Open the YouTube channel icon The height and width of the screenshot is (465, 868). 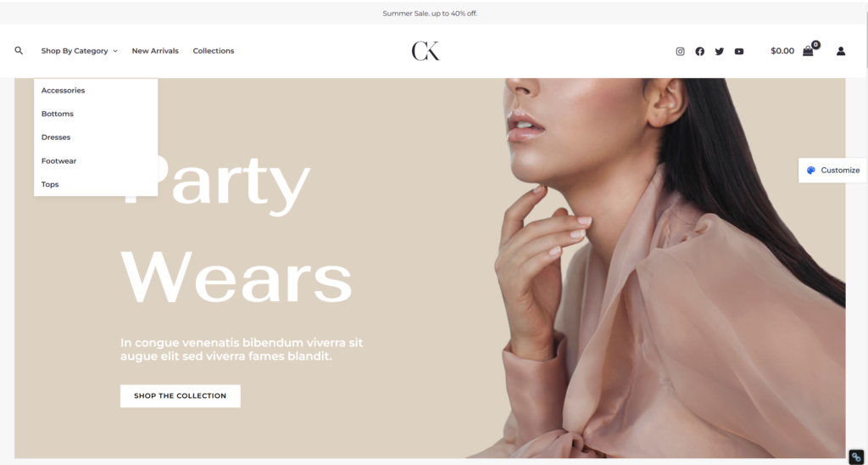point(739,51)
